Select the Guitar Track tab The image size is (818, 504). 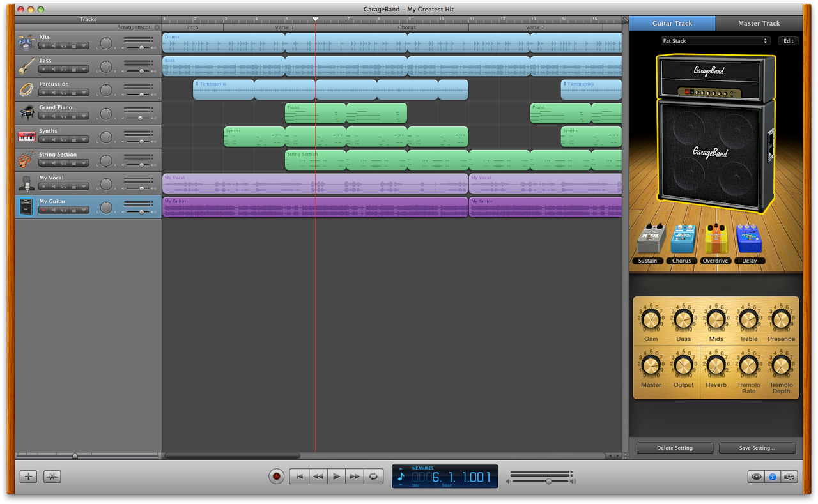(672, 24)
